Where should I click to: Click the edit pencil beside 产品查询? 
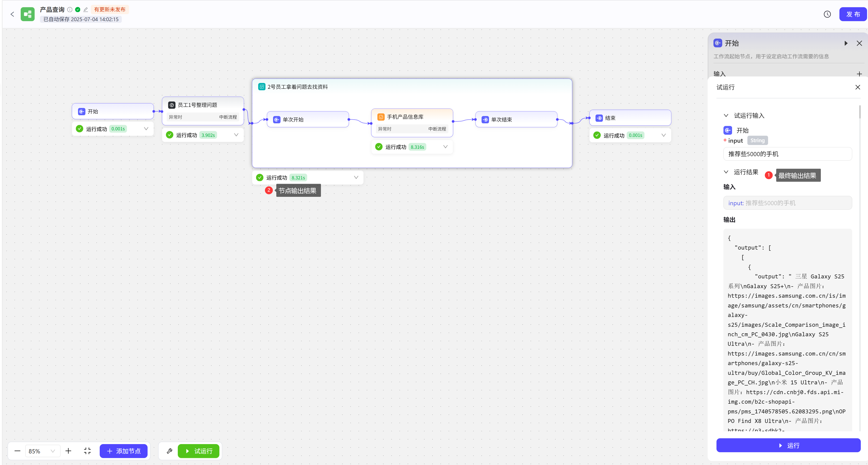(86, 10)
